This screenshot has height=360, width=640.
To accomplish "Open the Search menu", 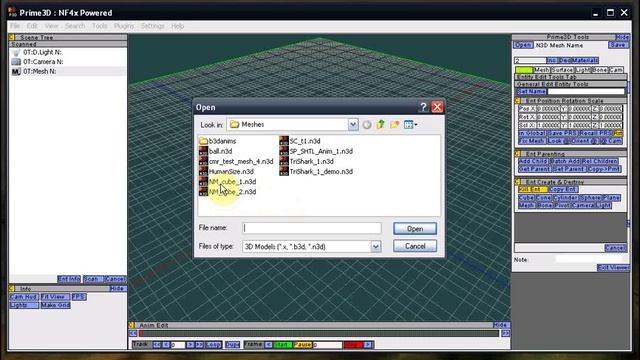I will coord(75,26).
